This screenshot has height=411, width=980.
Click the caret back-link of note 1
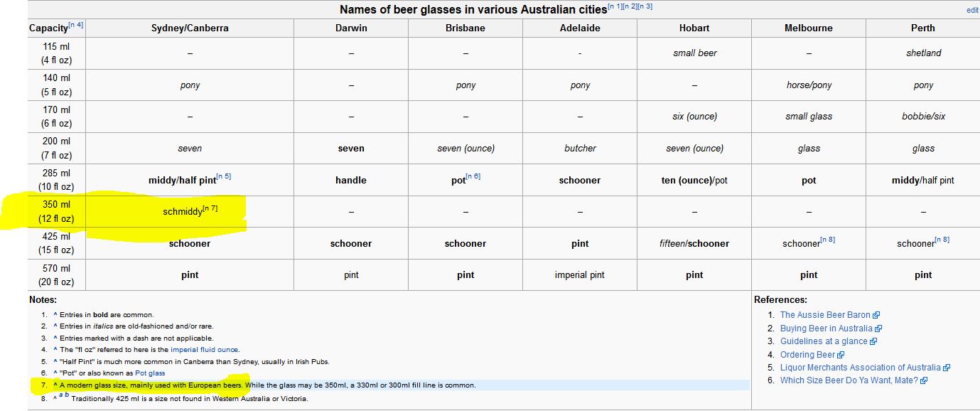[x=55, y=315]
